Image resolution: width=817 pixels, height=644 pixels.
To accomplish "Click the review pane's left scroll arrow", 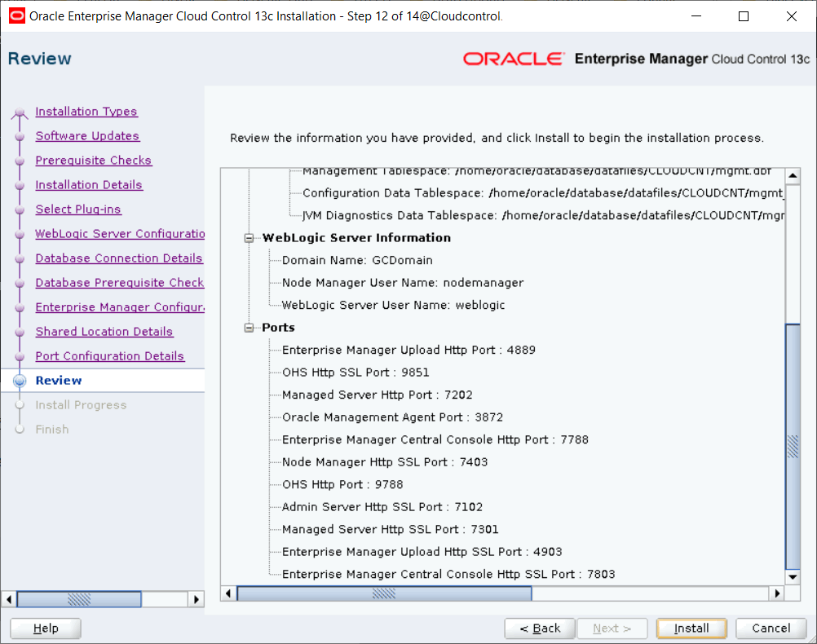I will pos(228,593).
